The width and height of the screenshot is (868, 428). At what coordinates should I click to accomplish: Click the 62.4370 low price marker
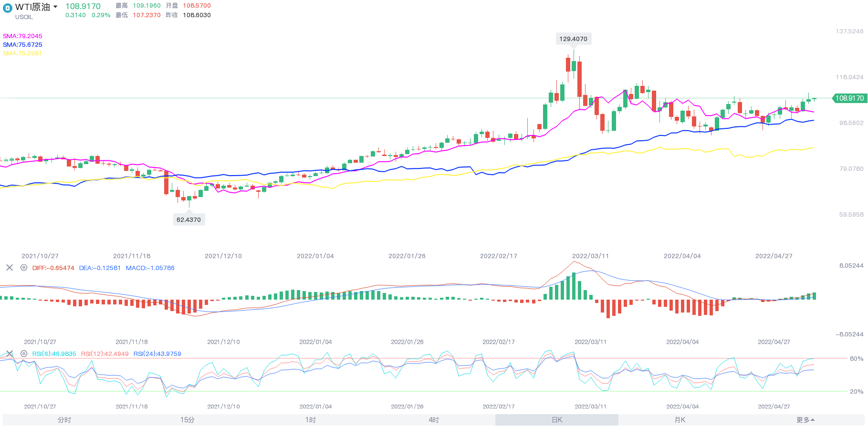click(x=188, y=220)
